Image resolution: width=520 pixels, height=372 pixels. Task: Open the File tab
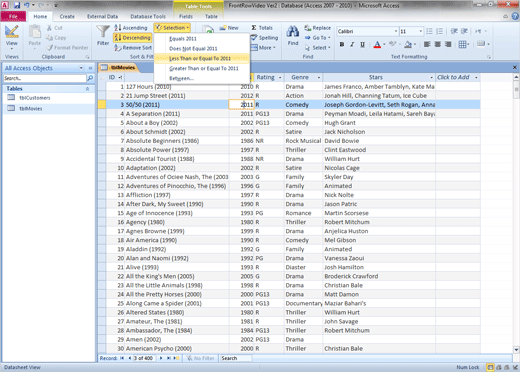point(13,16)
